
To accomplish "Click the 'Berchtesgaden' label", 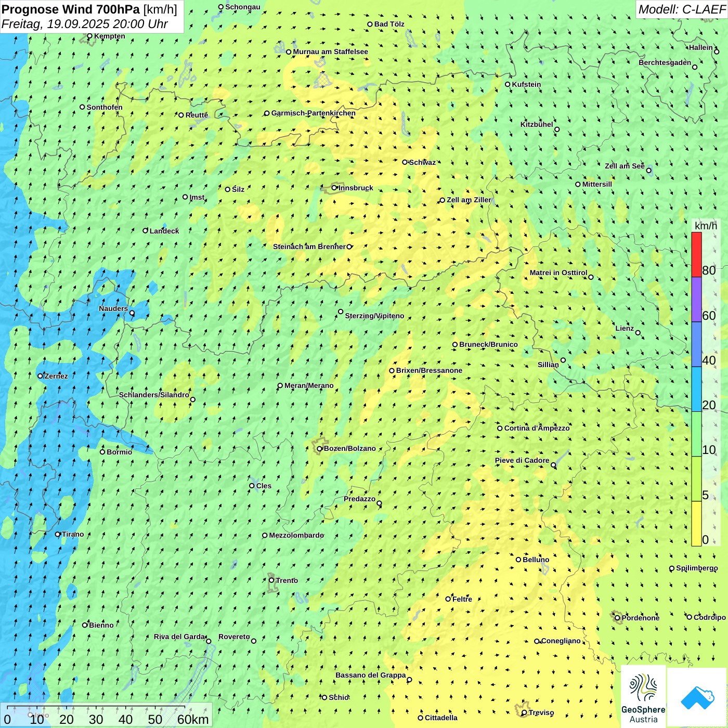I will (665, 62).
